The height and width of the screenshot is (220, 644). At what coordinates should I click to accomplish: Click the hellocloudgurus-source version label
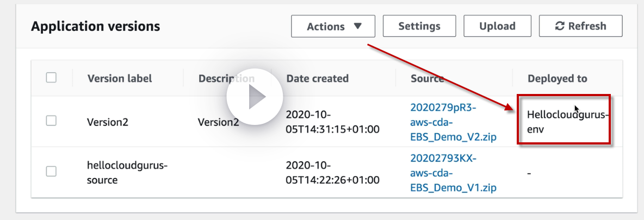(120, 172)
